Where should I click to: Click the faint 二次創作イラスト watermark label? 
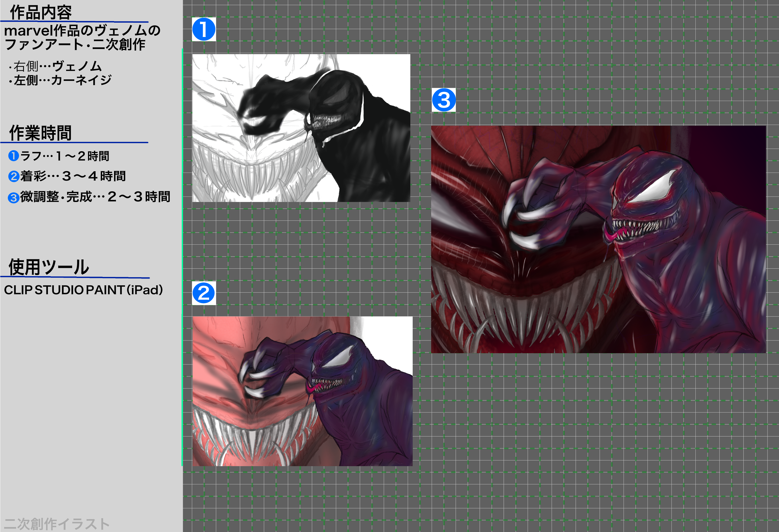click(x=57, y=524)
